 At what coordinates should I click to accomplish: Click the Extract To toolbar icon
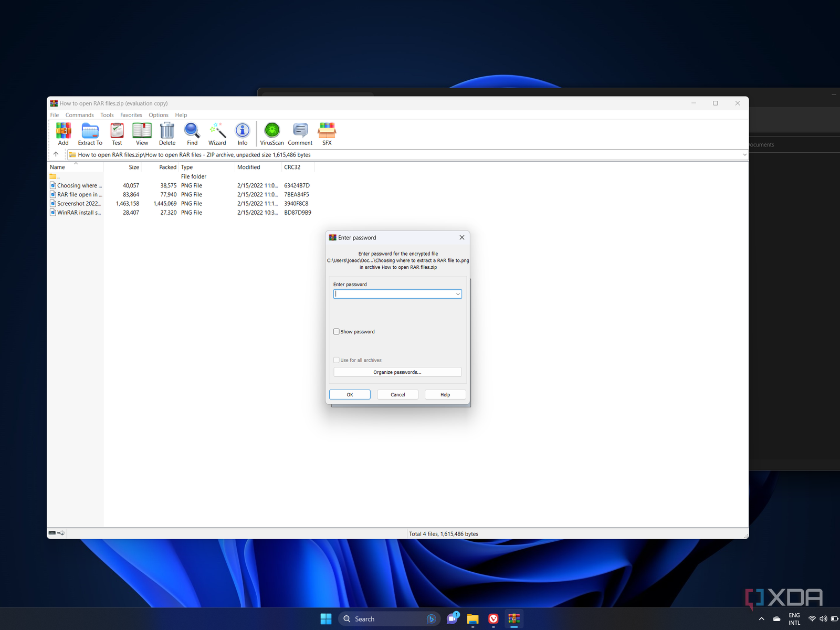click(90, 133)
